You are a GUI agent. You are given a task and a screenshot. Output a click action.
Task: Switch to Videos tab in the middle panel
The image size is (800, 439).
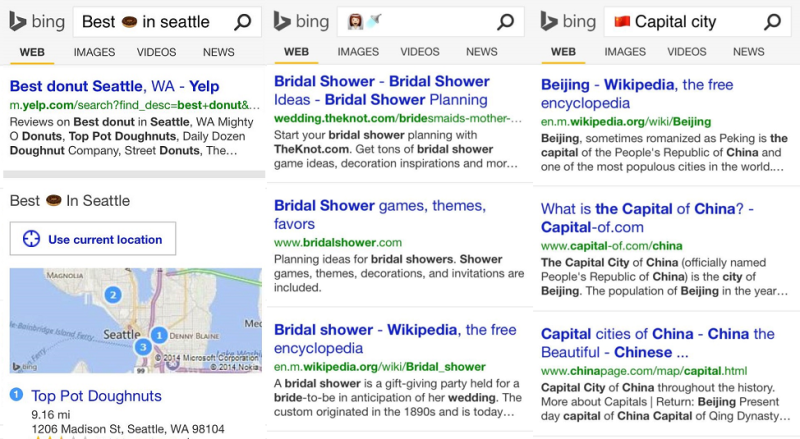420,51
